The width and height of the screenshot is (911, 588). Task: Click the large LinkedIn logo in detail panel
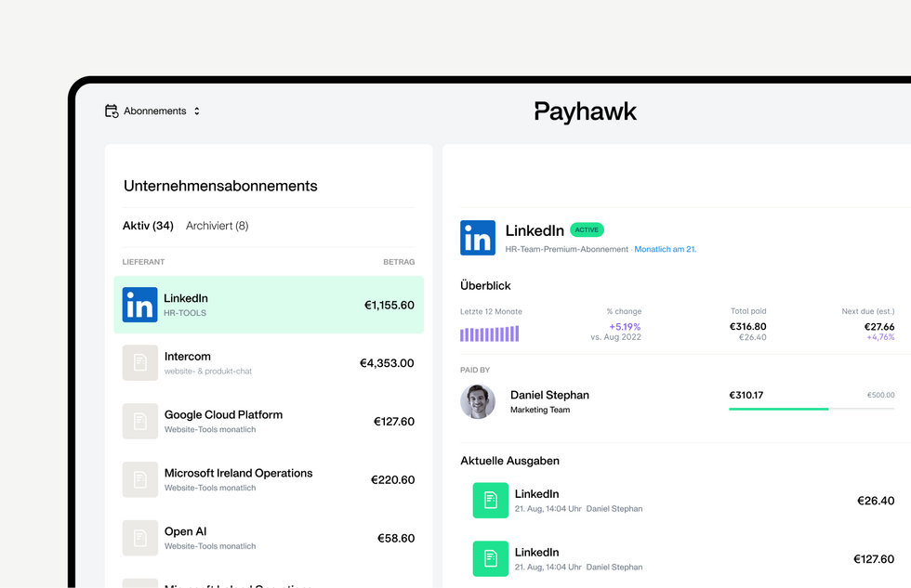478,238
